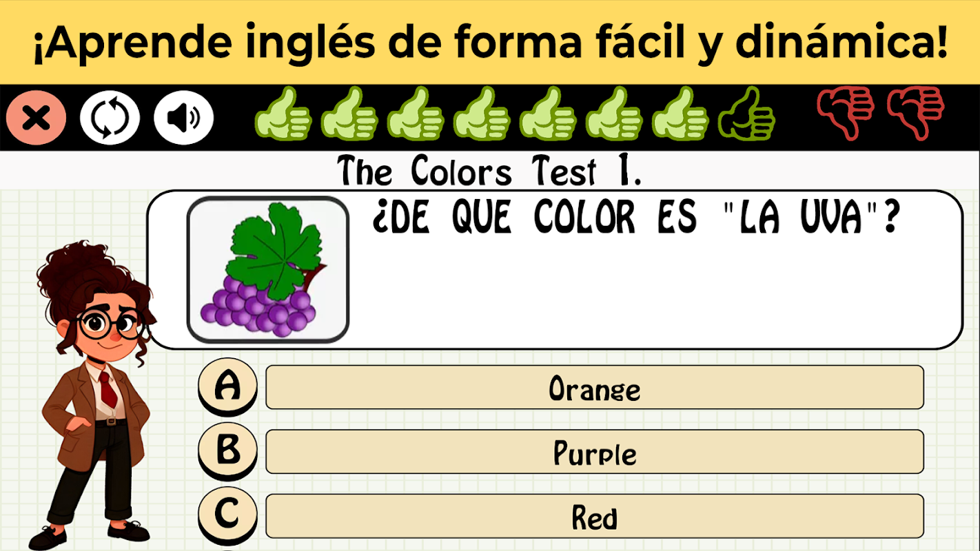Choose the Orange answer

[594, 387]
